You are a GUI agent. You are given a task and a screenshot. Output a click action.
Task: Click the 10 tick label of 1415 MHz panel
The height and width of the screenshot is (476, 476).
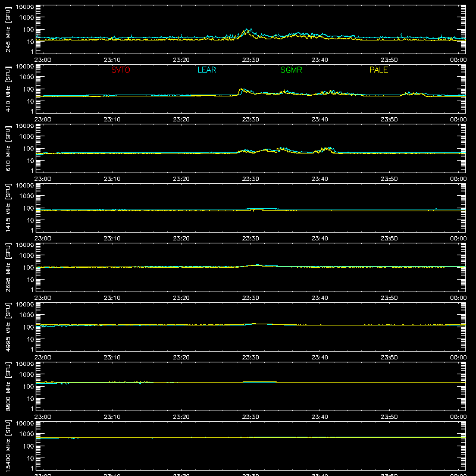pyautogui.click(x=30, y=220)
